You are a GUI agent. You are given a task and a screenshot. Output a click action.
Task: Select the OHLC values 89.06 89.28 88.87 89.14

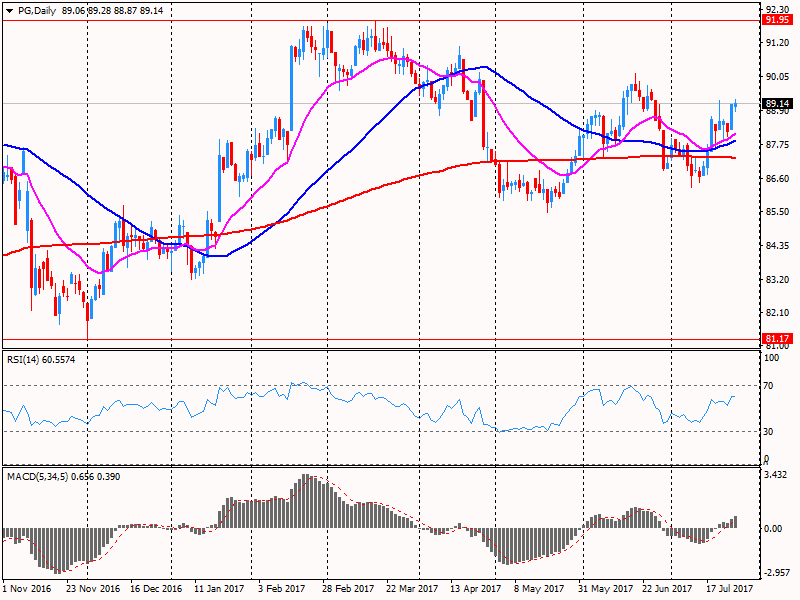(112, 11)
